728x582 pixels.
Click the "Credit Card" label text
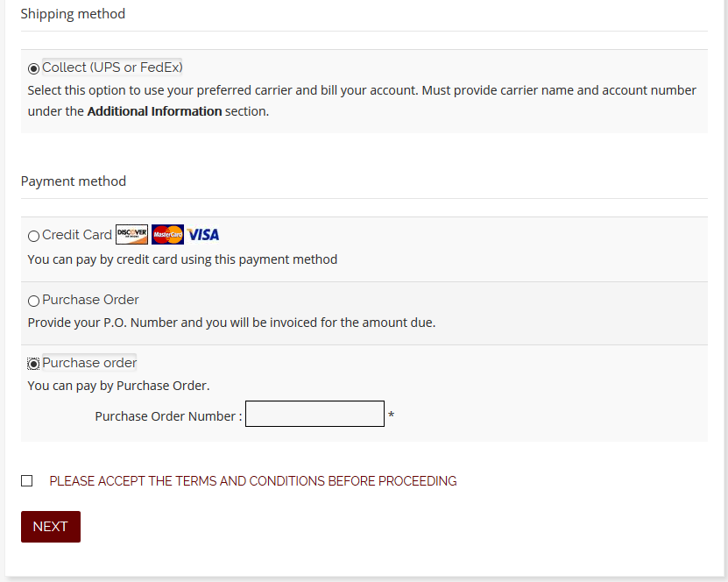(x=77, y=235)
